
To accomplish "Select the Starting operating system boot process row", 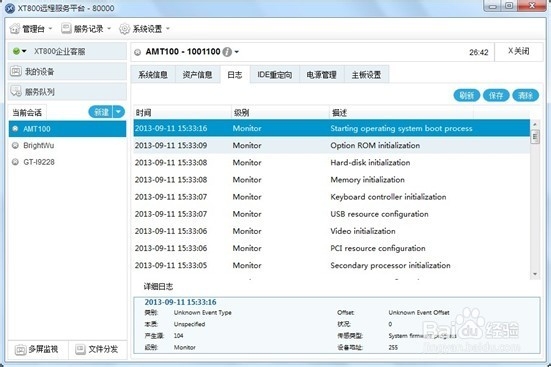I will click(331, 128).
